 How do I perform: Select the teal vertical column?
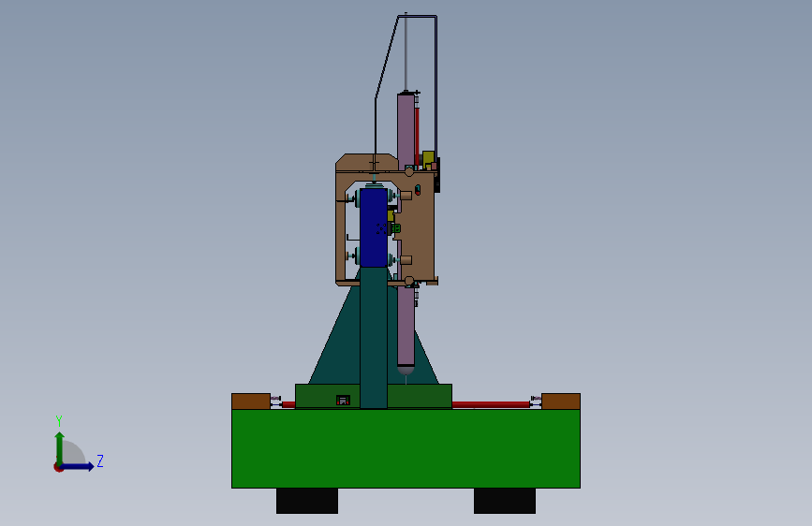374,338
